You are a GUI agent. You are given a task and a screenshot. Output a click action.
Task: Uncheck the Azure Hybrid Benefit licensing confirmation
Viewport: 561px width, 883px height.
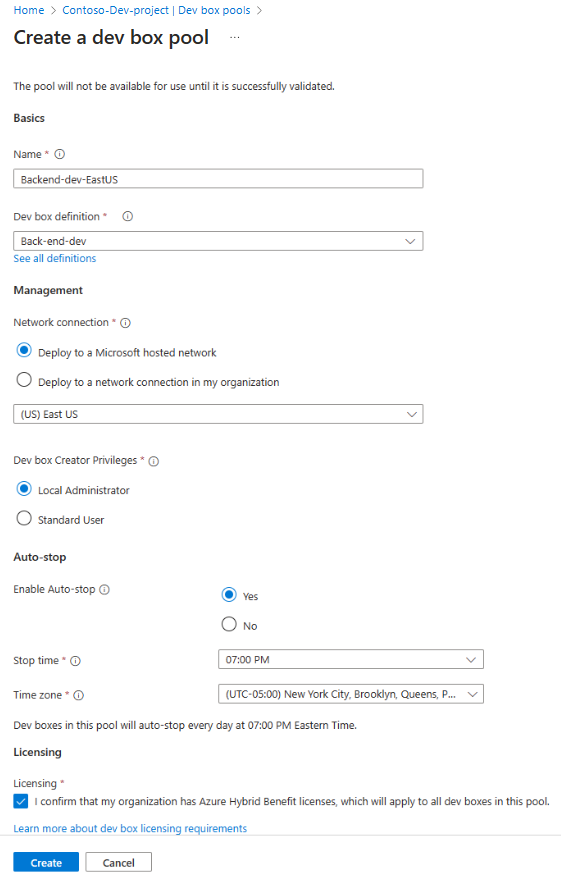(21, 801)
